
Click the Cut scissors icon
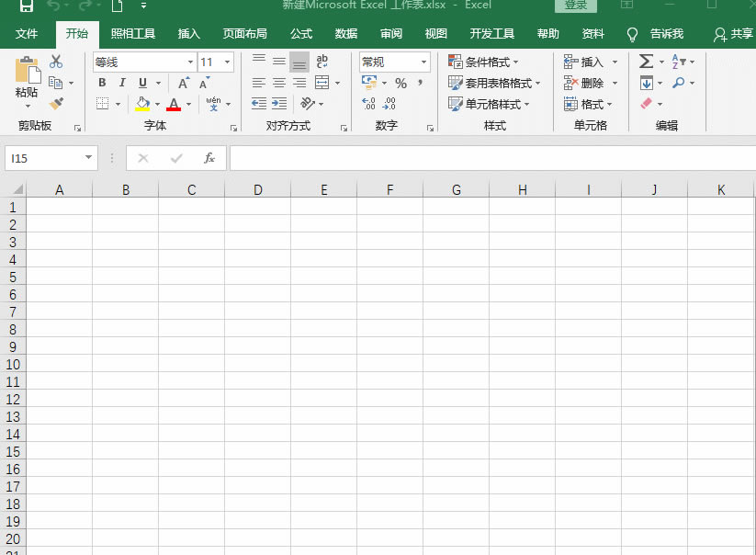[x=56, y=62]
